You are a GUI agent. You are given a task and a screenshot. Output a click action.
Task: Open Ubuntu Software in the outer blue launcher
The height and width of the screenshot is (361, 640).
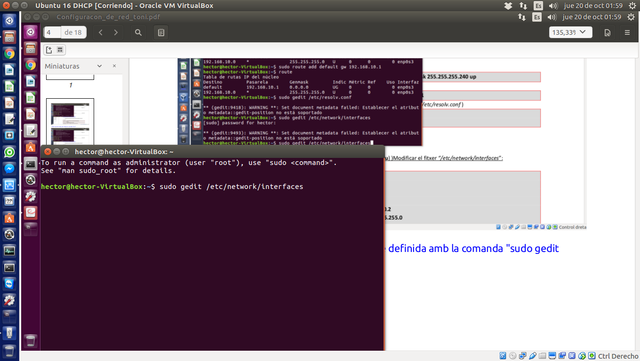click(x=9, y=218)
